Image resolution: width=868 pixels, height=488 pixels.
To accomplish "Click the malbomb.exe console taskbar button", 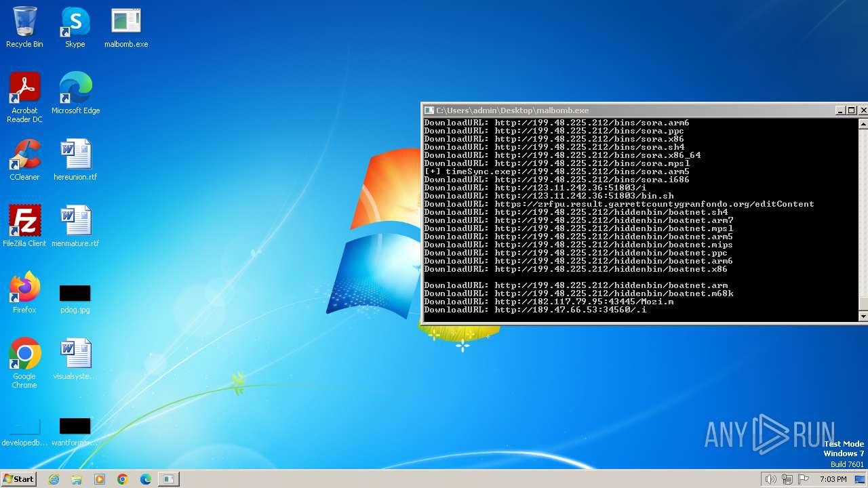I will click(x=168, y=479).
